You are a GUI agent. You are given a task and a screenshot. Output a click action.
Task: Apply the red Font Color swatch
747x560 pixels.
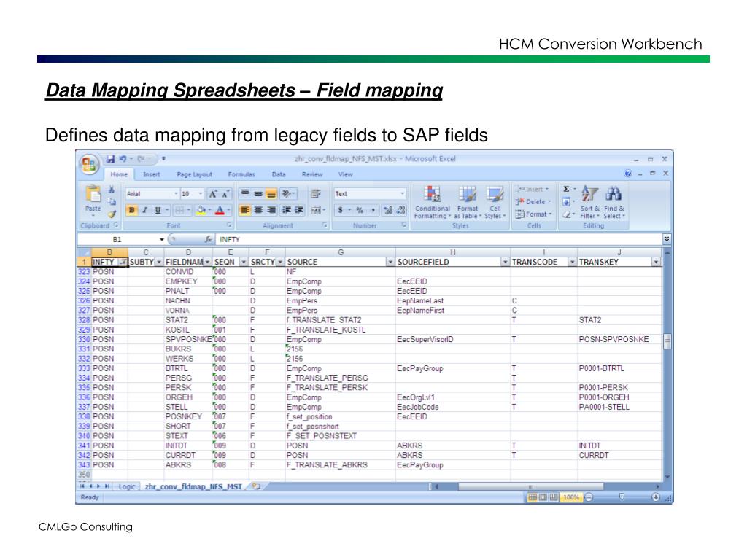point(219,210)
